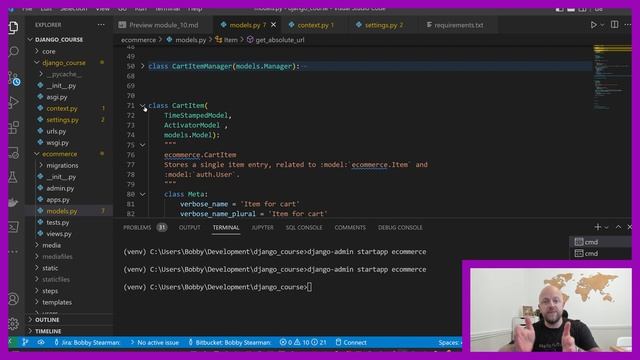
Task: Open the JUPYTER panel tab
Action: pos(262,227)
